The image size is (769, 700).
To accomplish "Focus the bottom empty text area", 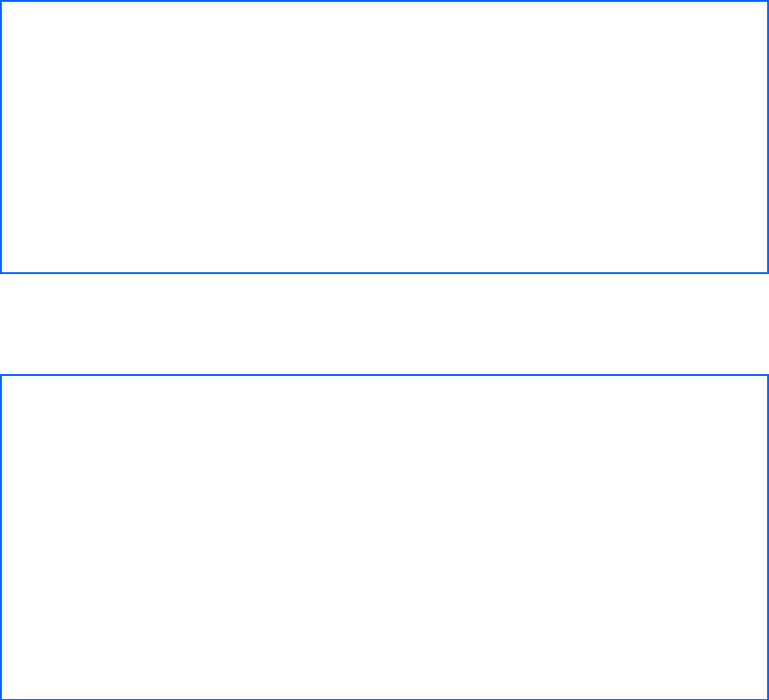I will tap(384, 537).
